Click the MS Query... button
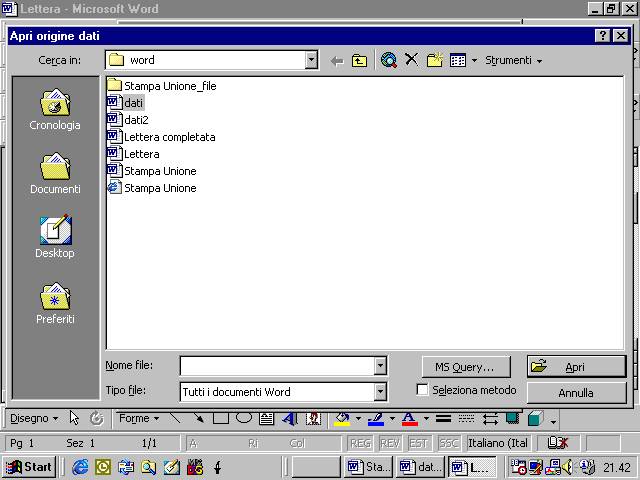640x480 pixels. [466, 367]
